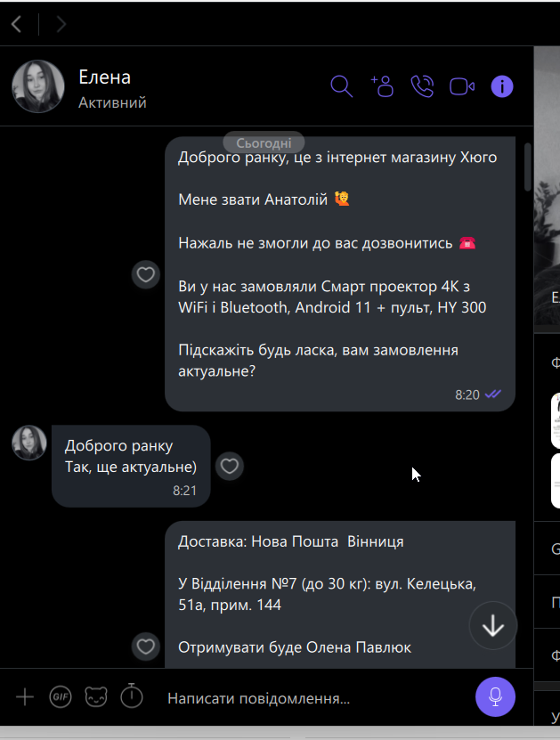Toggle the chat info panel

tap(502, 86)
